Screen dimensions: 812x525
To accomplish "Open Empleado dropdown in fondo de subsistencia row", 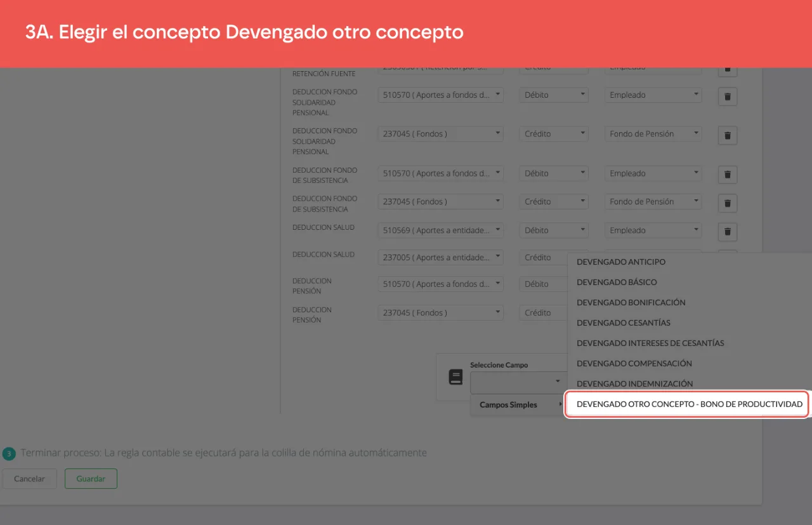I will pyautogui.click(x=653, y=173).
